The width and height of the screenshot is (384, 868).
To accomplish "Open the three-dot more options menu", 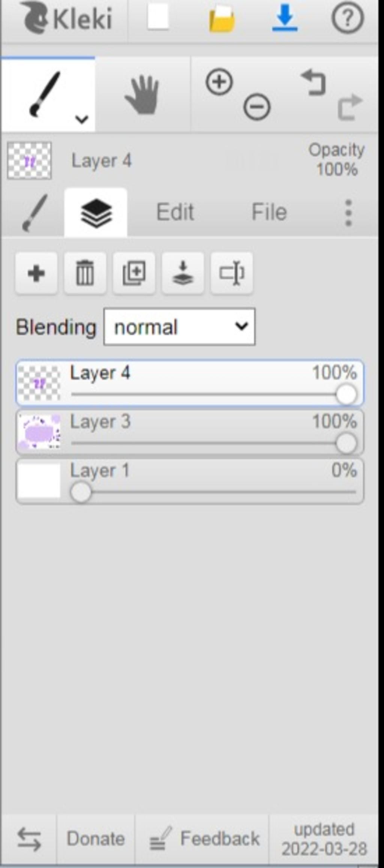I will point(348,213).
